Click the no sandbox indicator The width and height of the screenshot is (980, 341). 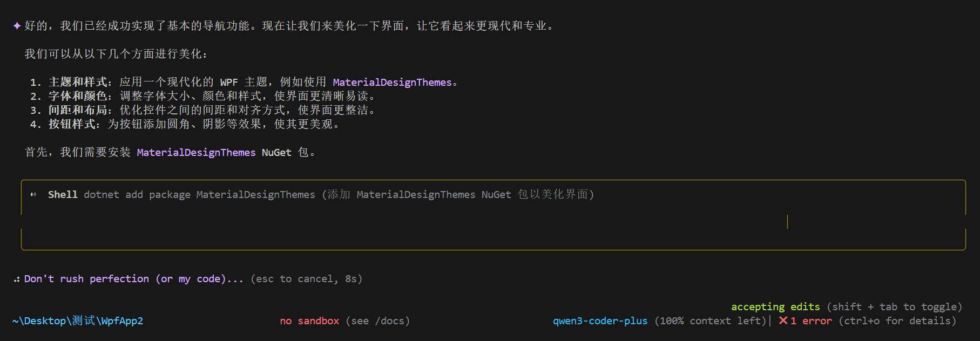[x=309, y=320]
